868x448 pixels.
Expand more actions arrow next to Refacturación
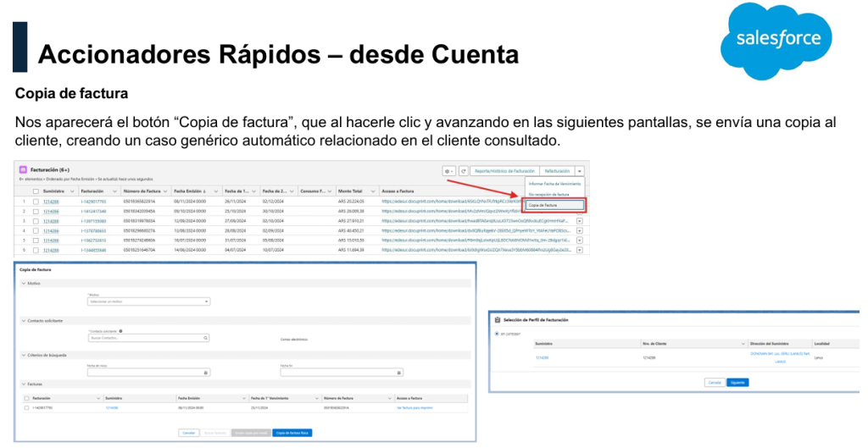point(580,171)
